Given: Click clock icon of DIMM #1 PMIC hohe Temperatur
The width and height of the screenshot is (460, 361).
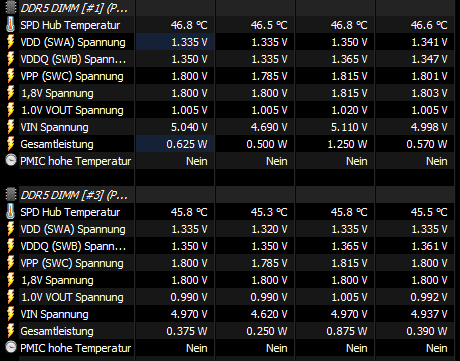Looking at the screenshot, I should [x=11, y=160].
